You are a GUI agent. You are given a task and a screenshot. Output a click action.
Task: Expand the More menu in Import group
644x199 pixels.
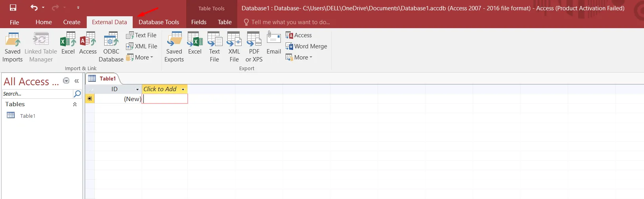140,57
